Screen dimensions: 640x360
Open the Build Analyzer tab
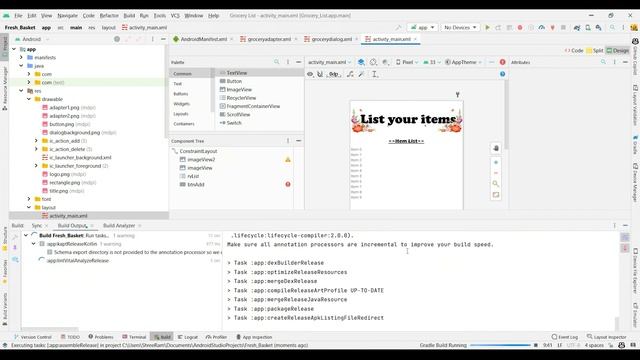click(119, 225)
